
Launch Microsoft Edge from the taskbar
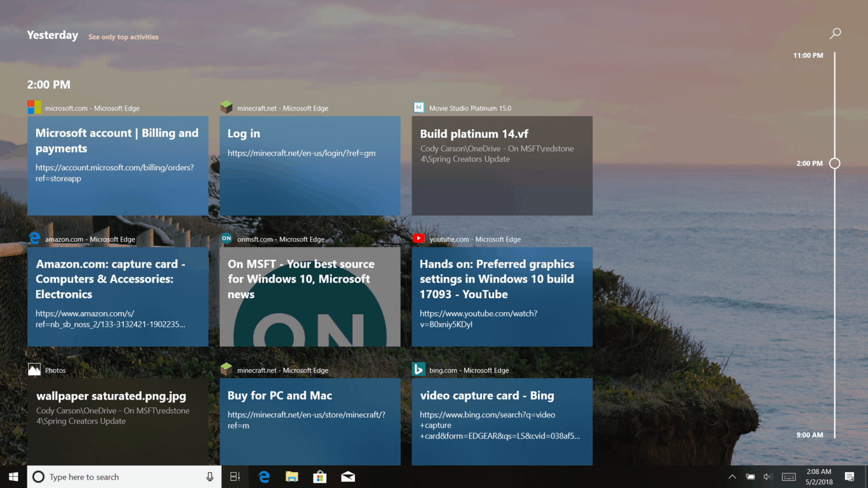coord(264,477)
